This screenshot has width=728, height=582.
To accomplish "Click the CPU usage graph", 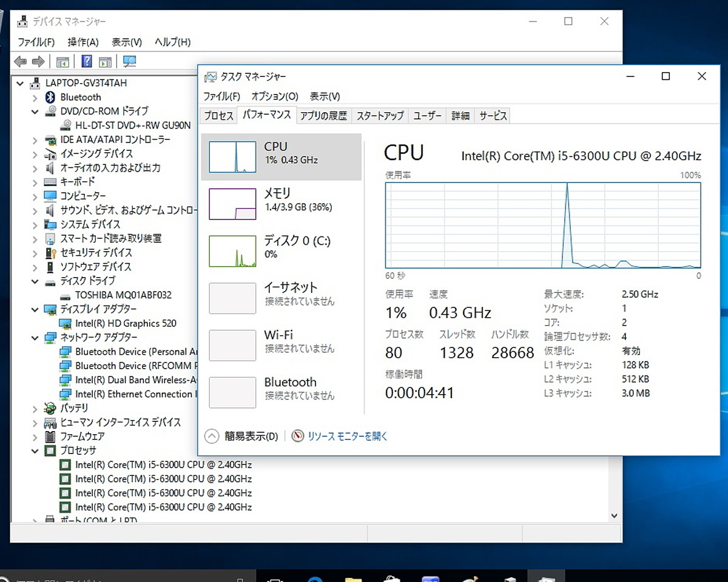I will click(x=543, y=225).
